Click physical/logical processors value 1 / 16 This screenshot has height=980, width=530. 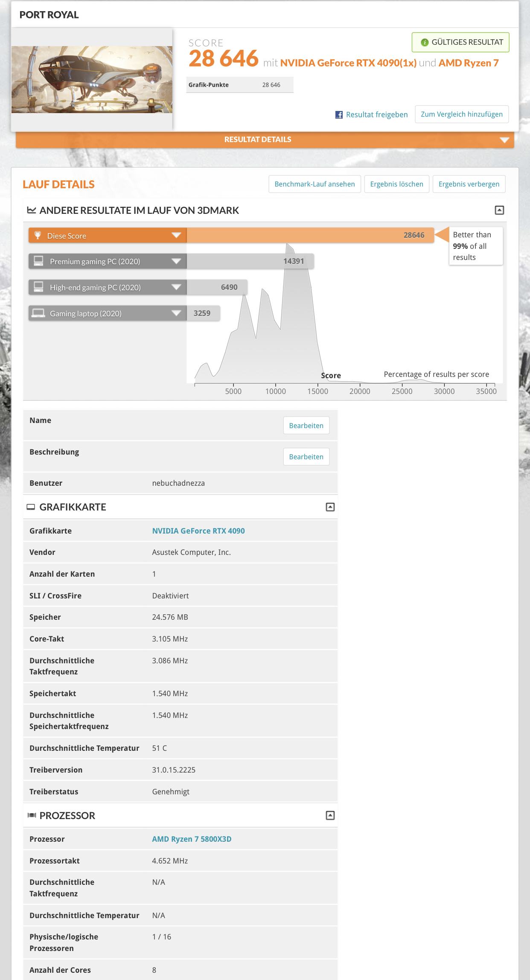point(162,937)
